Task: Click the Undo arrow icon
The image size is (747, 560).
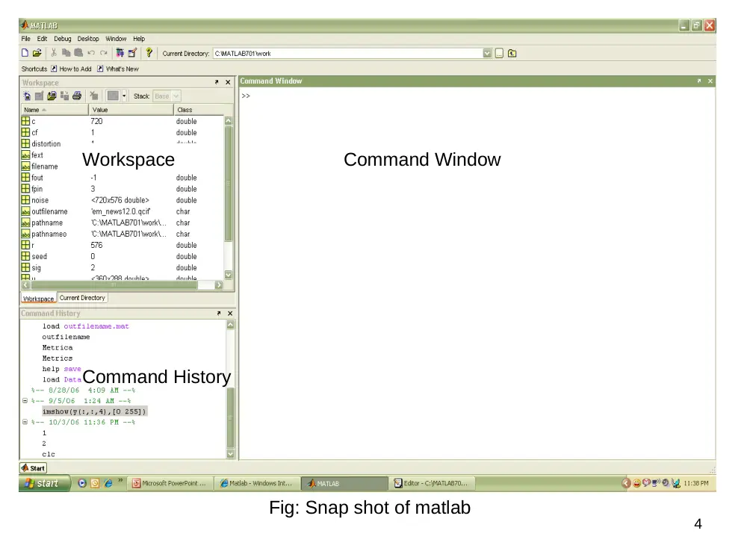Action: (91, 53)
